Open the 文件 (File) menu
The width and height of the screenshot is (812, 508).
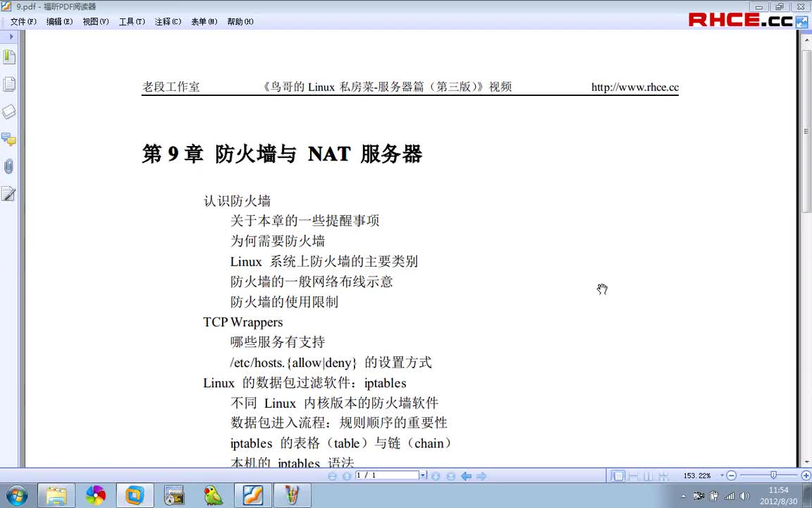click(x=23, y=21)
